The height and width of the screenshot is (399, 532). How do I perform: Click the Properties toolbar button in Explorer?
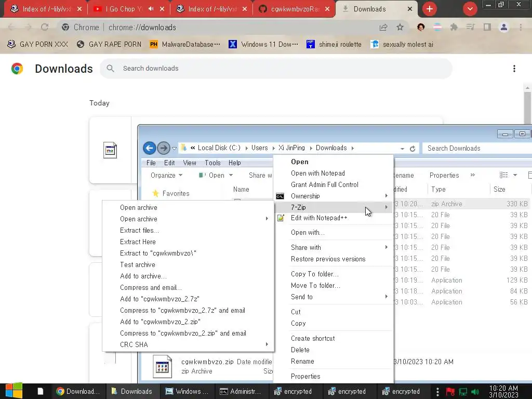[x=444, y=176]
